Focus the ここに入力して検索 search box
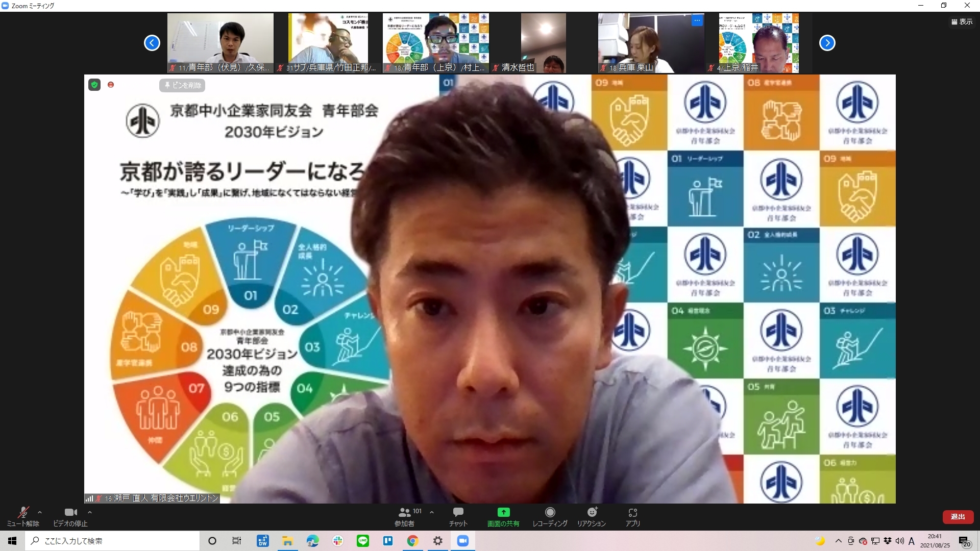 112,541
